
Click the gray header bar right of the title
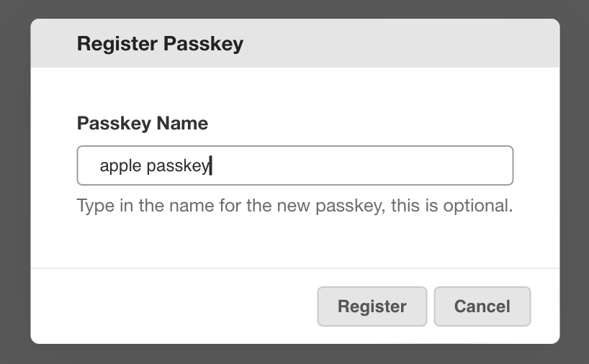(403, 44)
